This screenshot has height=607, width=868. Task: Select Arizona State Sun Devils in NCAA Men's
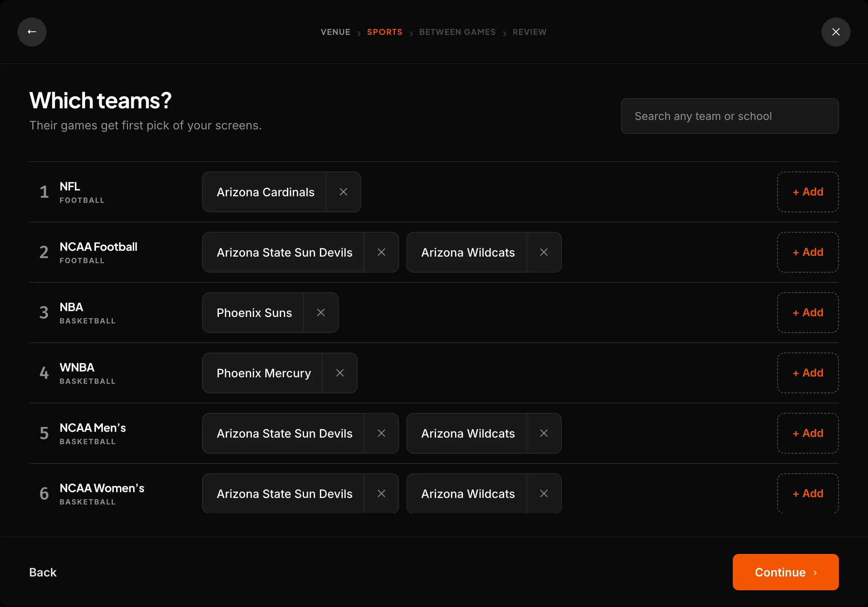coord(284,433)
